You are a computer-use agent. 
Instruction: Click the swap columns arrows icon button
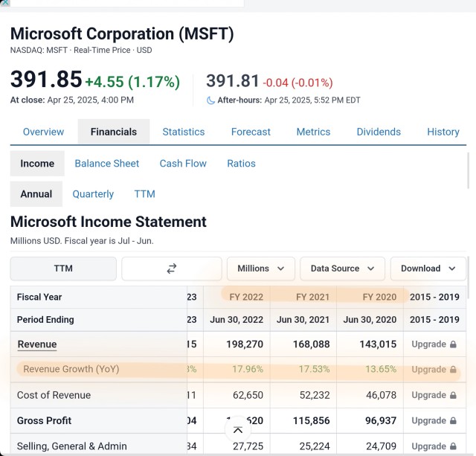(x=172, y=269)
